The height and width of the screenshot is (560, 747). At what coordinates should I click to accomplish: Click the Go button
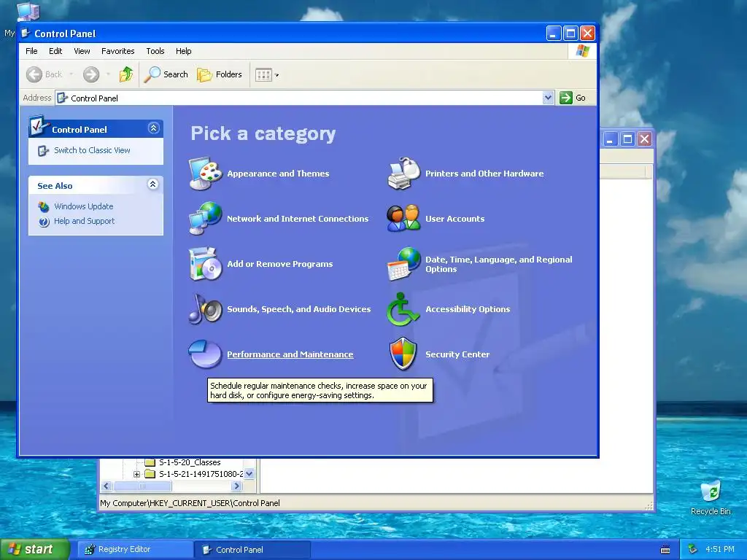[x=573, y=98]
